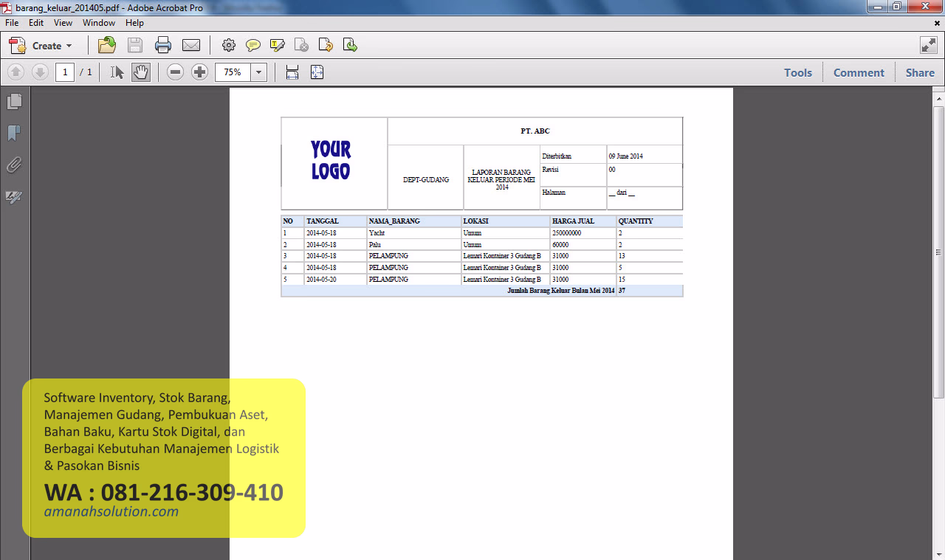Zoom in with the plus icon
The width and height of the screenshot is (945, 560).
pyautogui.click(x=199, y=72)
